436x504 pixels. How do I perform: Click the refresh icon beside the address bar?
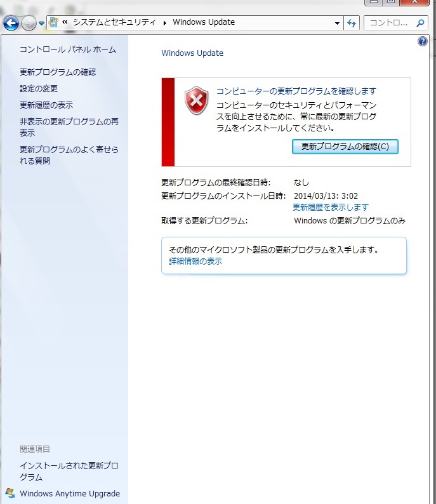(x=352, y=23)
